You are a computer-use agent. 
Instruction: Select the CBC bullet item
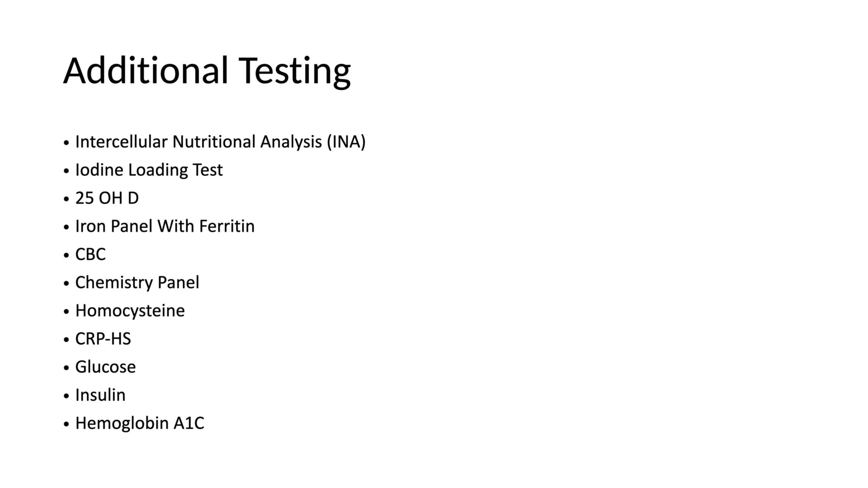point(90,255)
